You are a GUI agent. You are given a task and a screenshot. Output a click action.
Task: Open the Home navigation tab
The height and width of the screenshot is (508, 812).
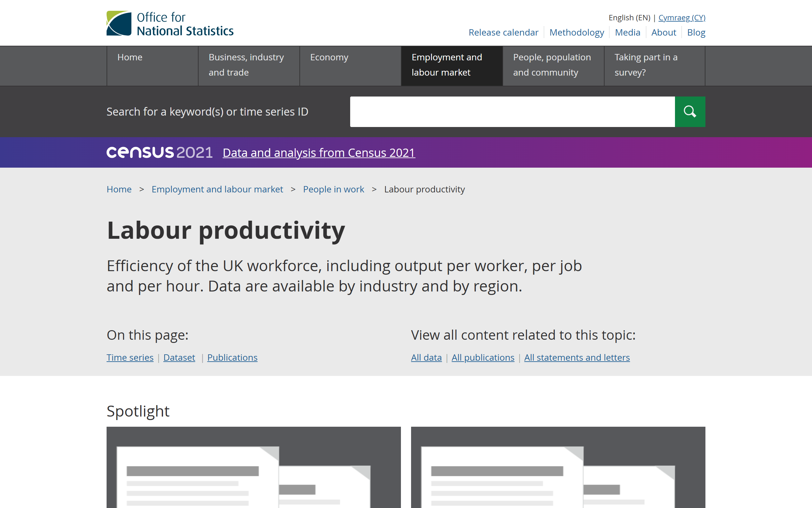(x=152, y=66)
